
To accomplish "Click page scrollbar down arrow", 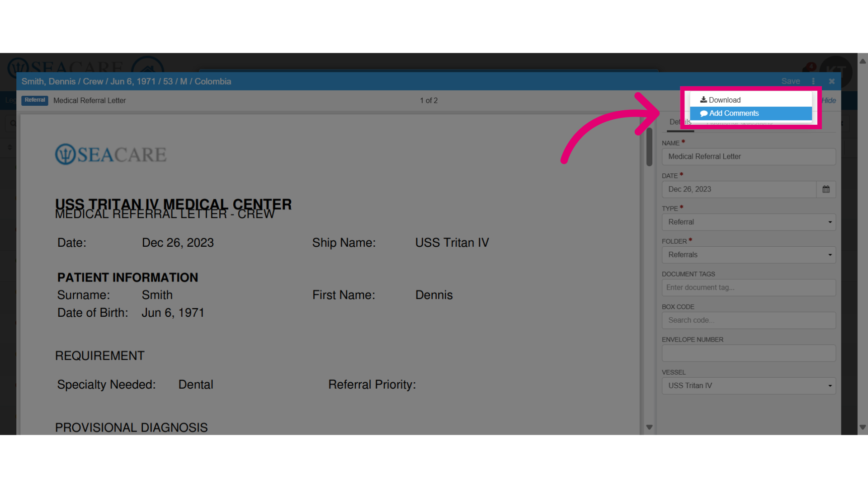I will point(863,427).
